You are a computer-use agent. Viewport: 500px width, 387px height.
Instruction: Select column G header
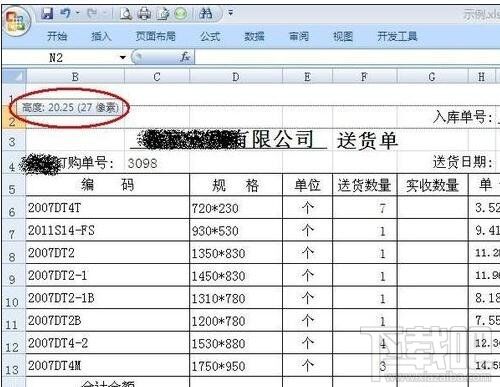[x=432, y=77]
